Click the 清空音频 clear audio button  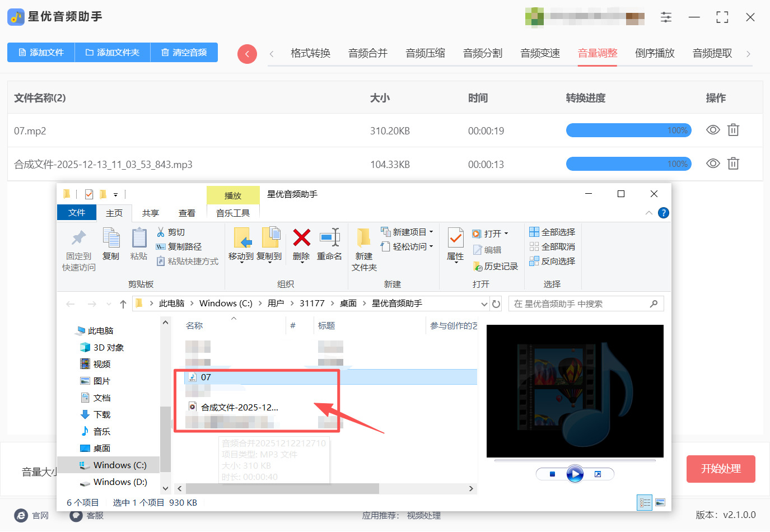coord(184,52)
